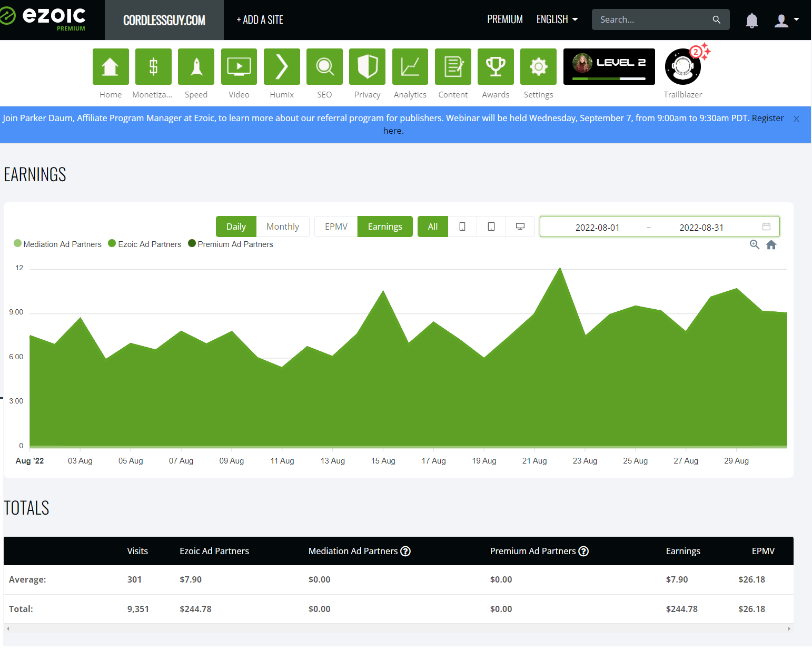Click the average visits value 301
The width and height of the screenshot is (812, 650).
pos(134,579)
